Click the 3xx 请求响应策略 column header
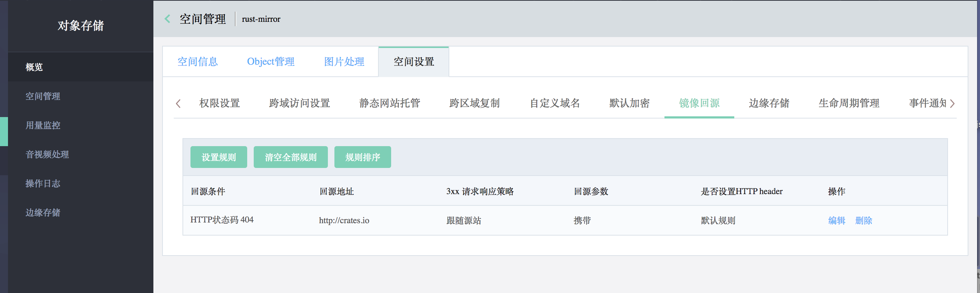 click(x=480, y=192)
